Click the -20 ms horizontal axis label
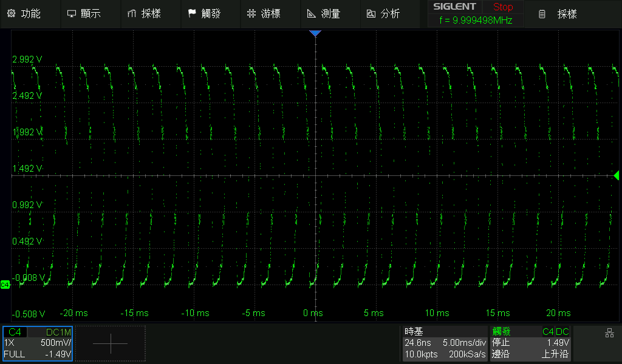The width and height of the screenshot is (622, 364). (73, 313)
